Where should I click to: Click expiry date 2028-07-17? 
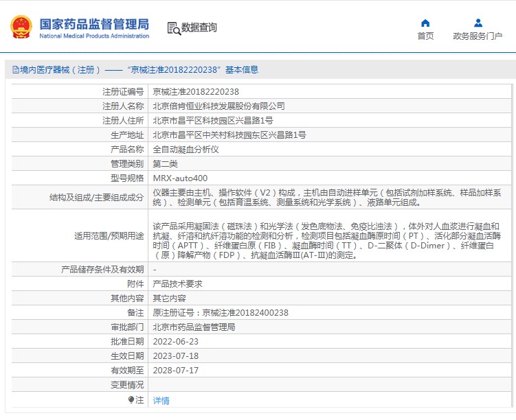tap(176, 371)
